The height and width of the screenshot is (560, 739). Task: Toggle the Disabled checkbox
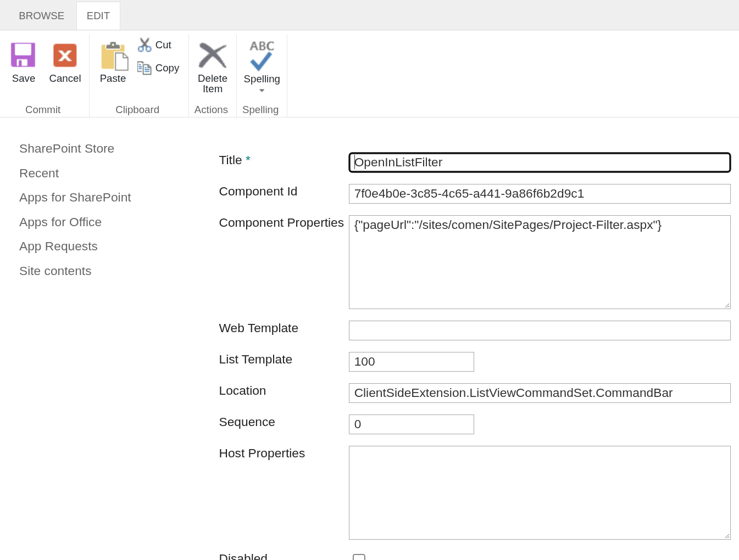(359, 557)
